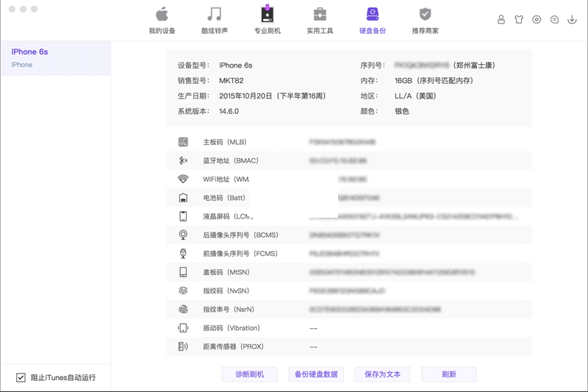Open the 推荐商家 merchants tab

point(426,21)
